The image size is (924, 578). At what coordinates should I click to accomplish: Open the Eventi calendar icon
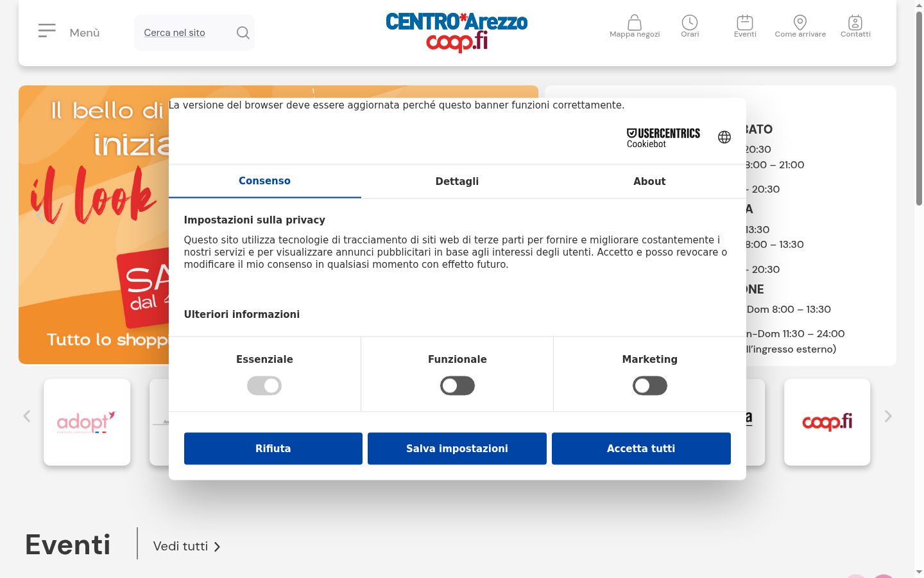[745, 22]
